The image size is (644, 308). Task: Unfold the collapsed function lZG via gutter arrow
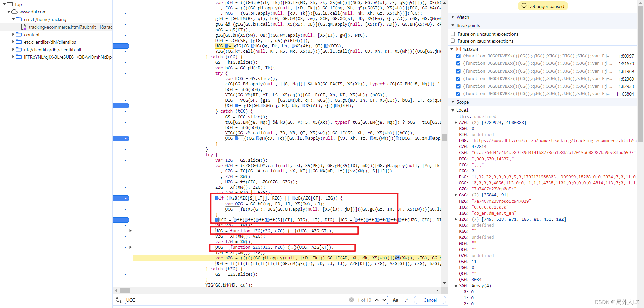130,231
